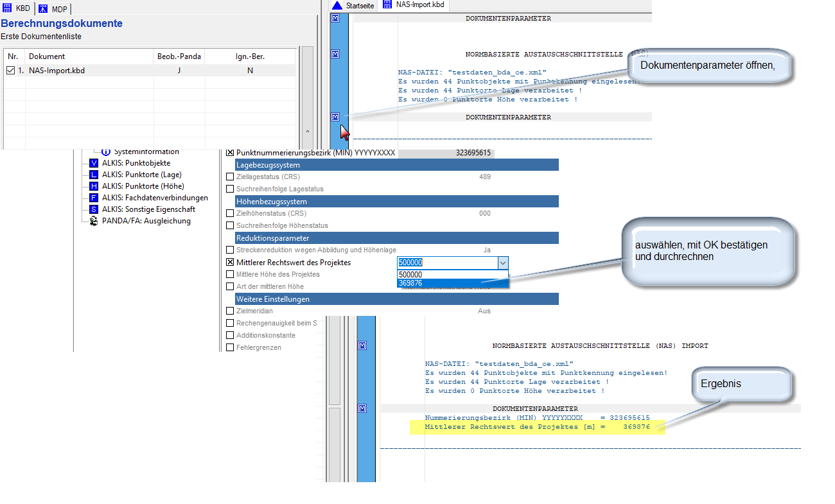Click the Systeminformation info icon
Viewport: 835px width, 504px height.
pos(106,152)
